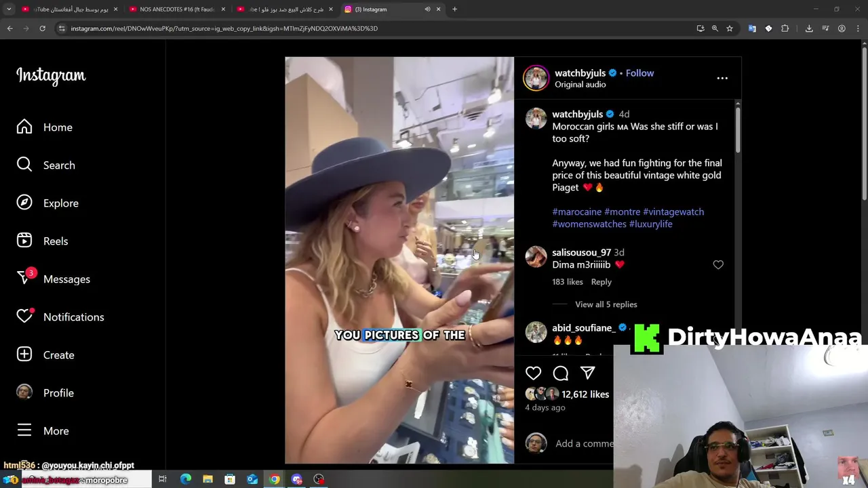868x488 pixels.
Task: Open hashtag #montre
Action: pyautogui.click(x=622, y=211)
